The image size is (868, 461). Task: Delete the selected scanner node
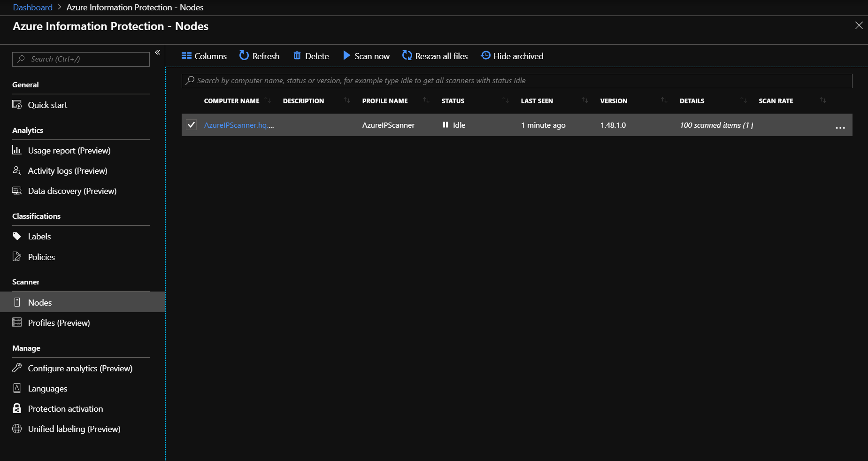click(311, 56)
